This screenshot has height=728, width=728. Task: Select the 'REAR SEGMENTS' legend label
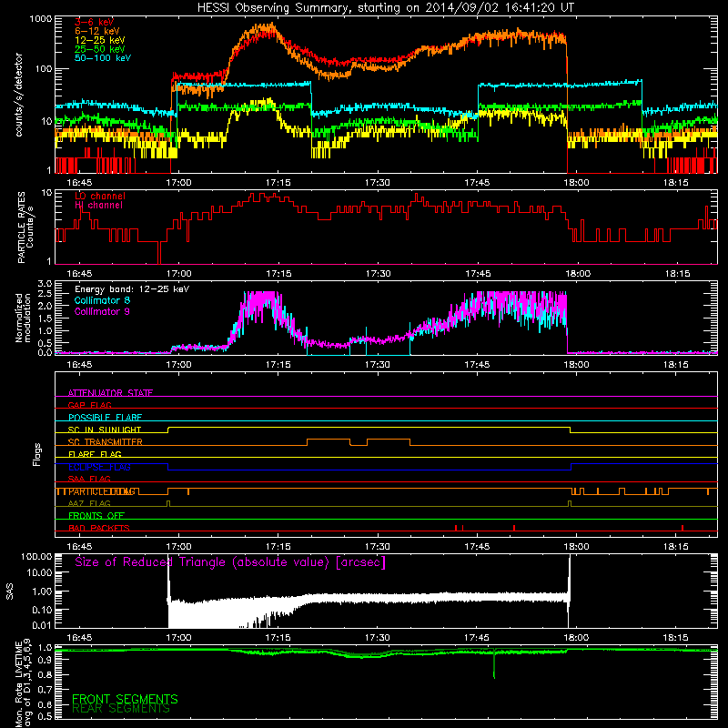point(121,708)
